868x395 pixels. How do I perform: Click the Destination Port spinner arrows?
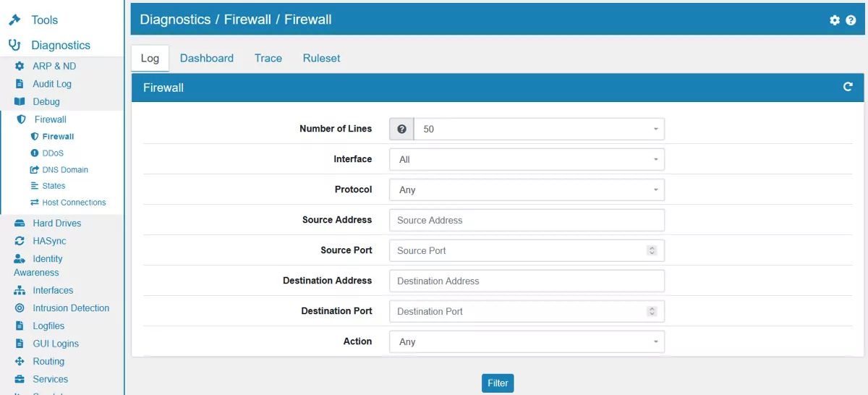[x=652, y=311]
